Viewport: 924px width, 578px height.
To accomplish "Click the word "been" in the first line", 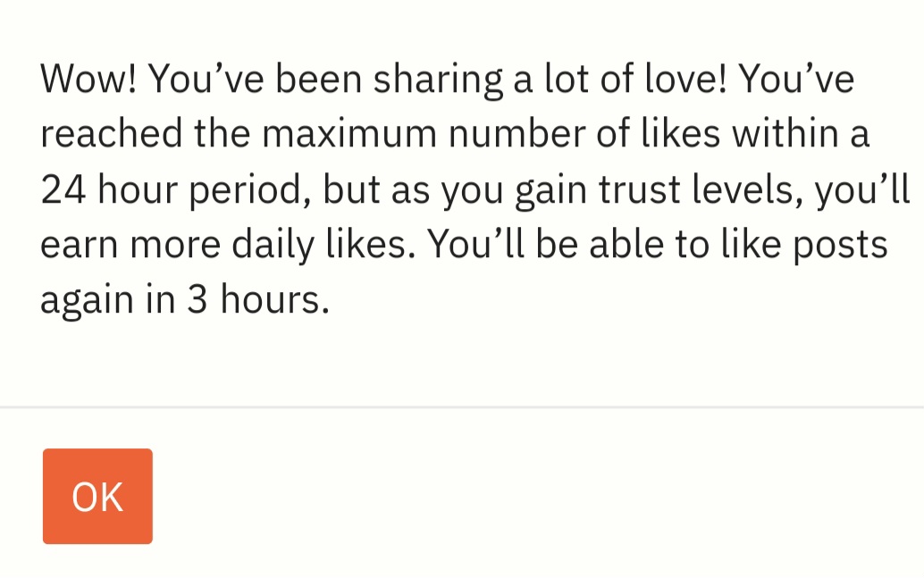I will 319,80.
